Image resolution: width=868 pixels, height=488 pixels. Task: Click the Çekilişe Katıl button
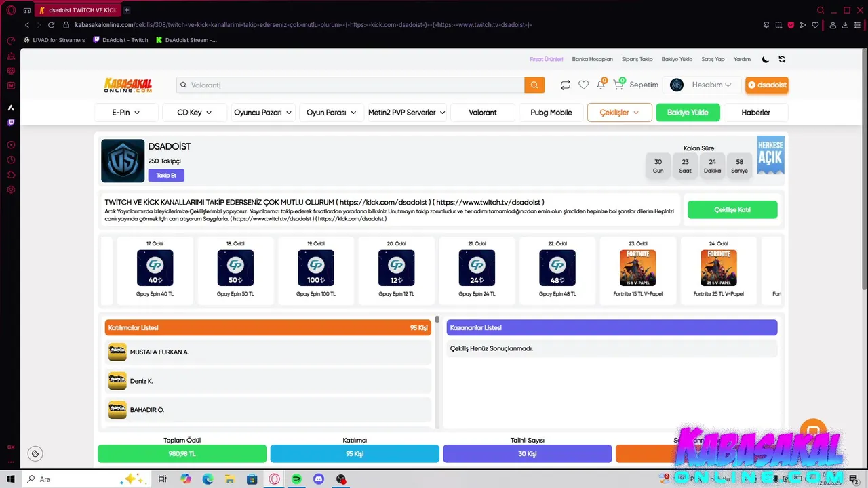pyautogui.click(x=732, y=210)
